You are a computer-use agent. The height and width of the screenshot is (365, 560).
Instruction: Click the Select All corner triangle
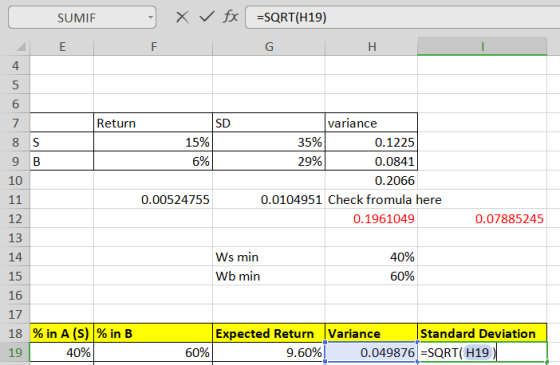point(21,46)
